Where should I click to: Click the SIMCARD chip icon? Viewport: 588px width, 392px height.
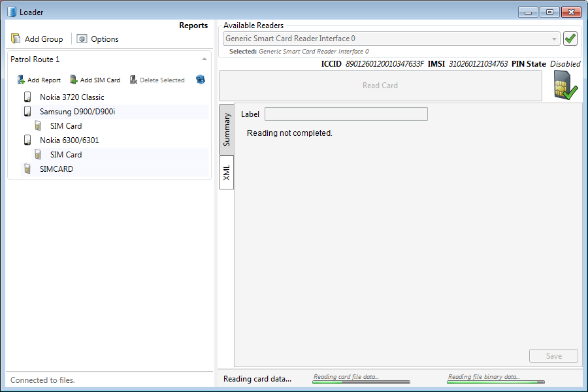click(27, 169)
